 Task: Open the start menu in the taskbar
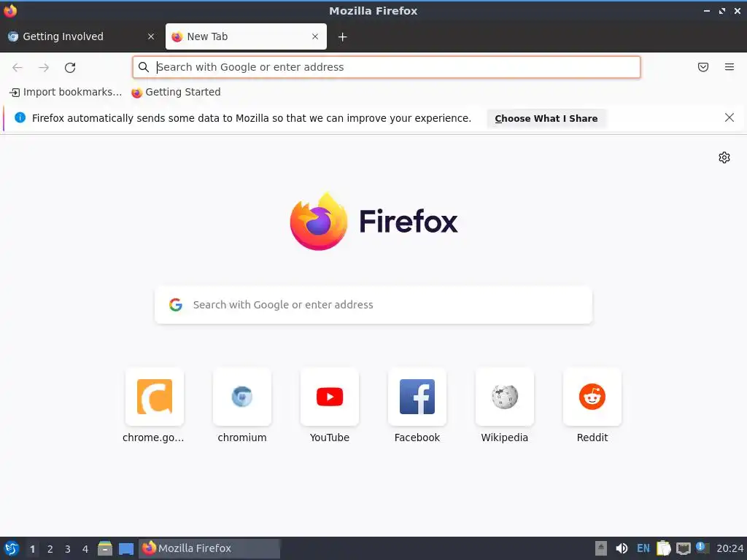(x=12, y=548)
